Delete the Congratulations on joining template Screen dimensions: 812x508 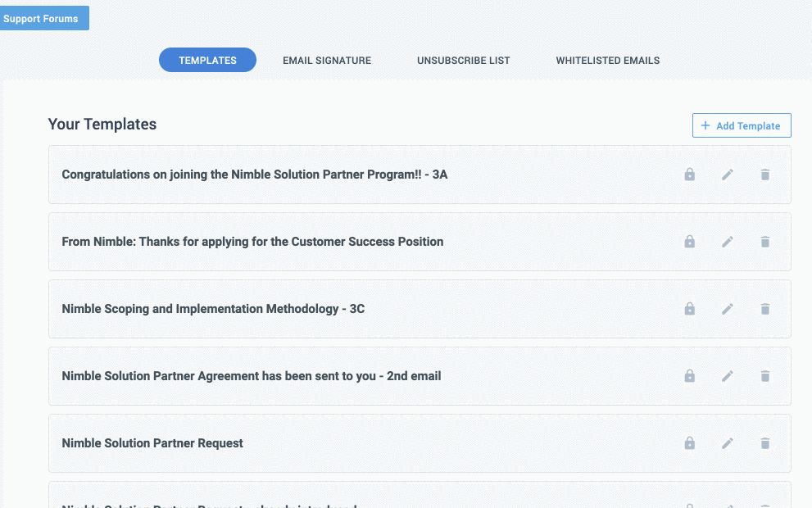764,175
